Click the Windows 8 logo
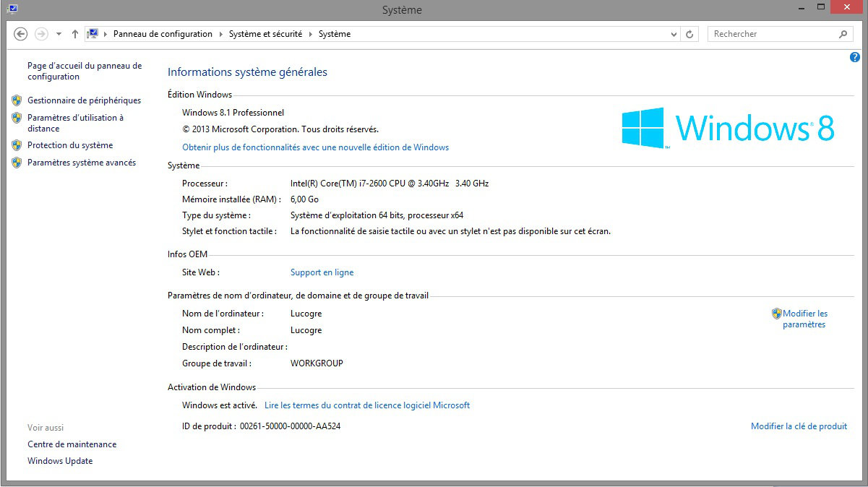 point(729,128)
